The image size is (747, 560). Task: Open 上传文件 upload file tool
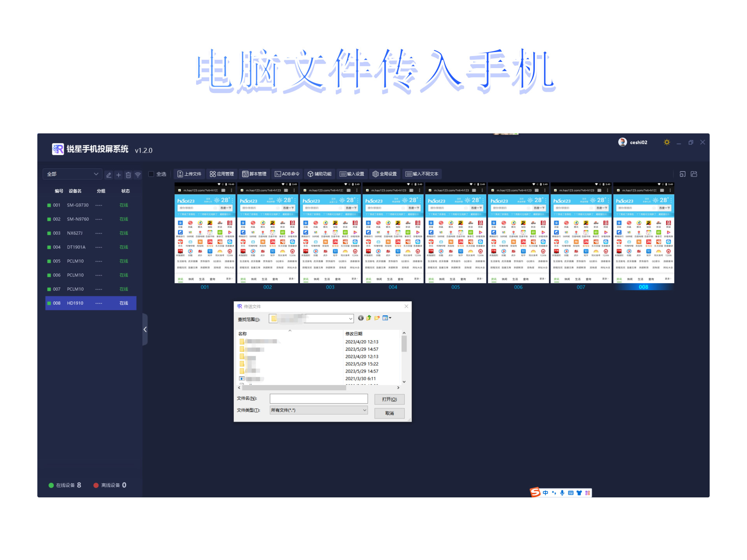click(189, 174)
